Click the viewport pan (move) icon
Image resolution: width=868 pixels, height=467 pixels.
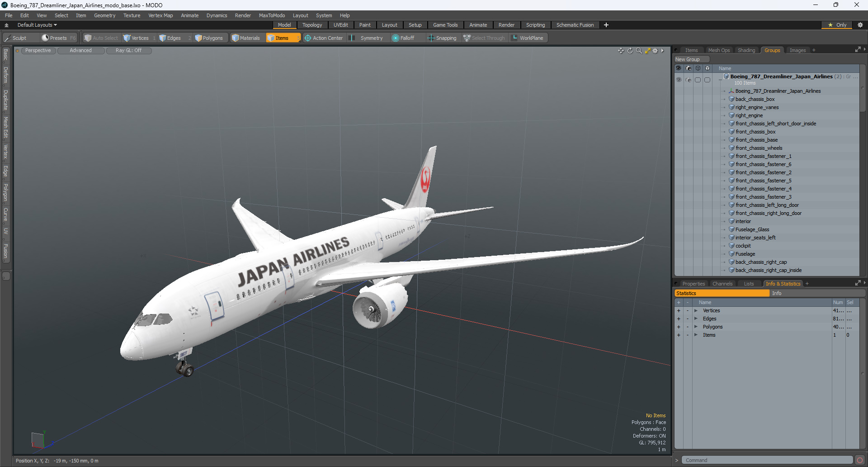(621, 51)
